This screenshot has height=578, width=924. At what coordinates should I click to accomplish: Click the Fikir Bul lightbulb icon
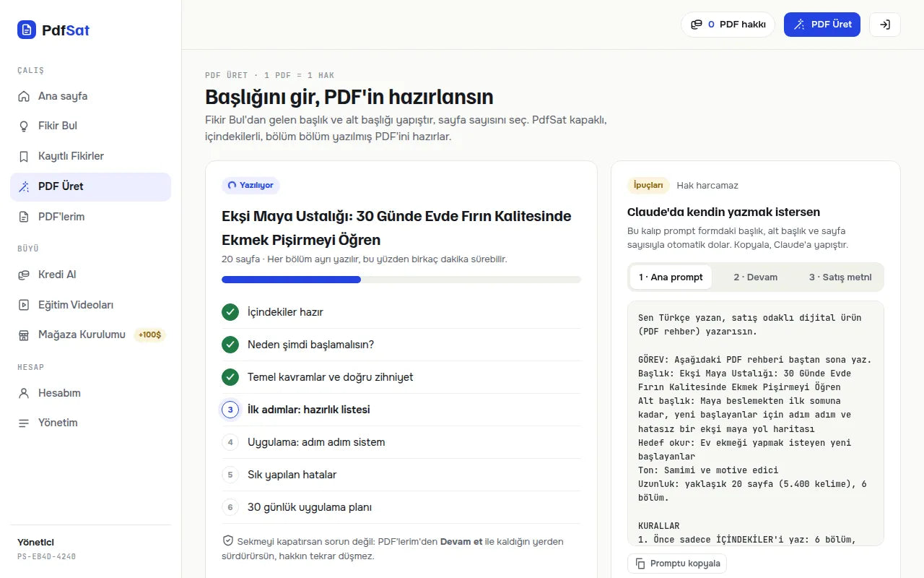point(24,126)
